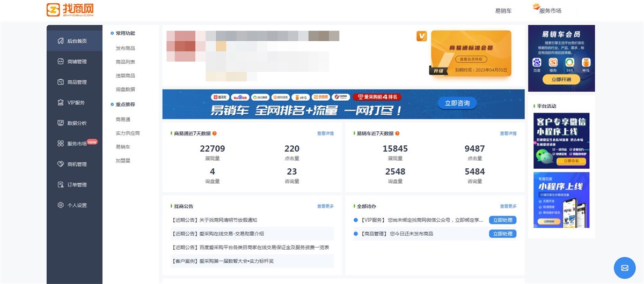Click the help icon beside 商易通近7天数据
This screenshot has height=284, width=644.
click(x=215, y=133)
